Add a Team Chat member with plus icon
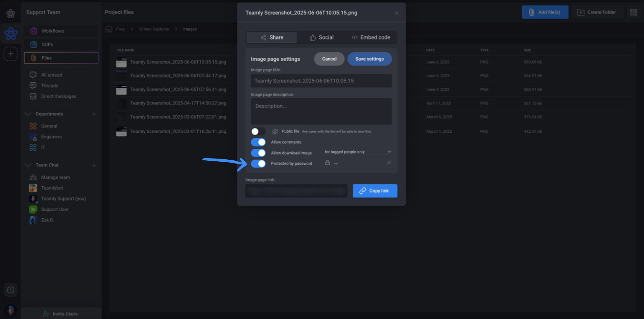Screen dimensions: 644x319 click(94, 165)
